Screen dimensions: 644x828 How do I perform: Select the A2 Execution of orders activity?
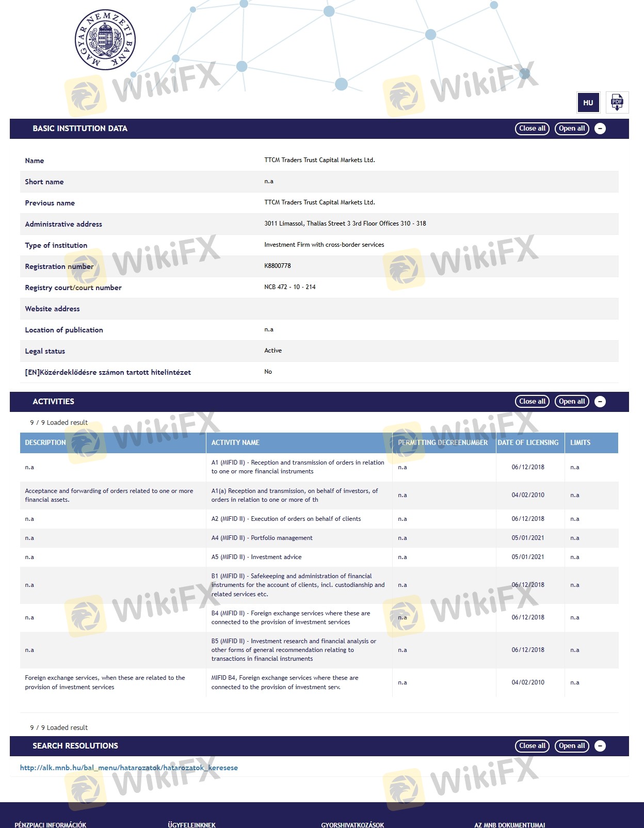point(286,519)
